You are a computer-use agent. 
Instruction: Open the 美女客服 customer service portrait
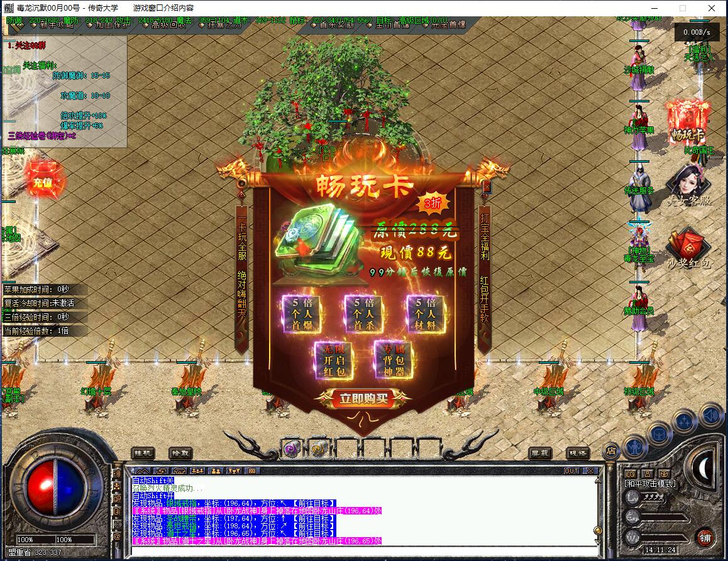[x=688, y=185]
